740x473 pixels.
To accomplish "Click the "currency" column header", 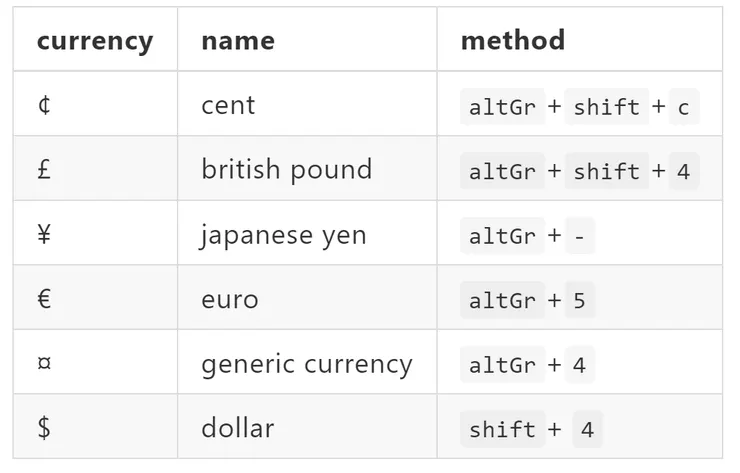I will (x=95, y=41).
